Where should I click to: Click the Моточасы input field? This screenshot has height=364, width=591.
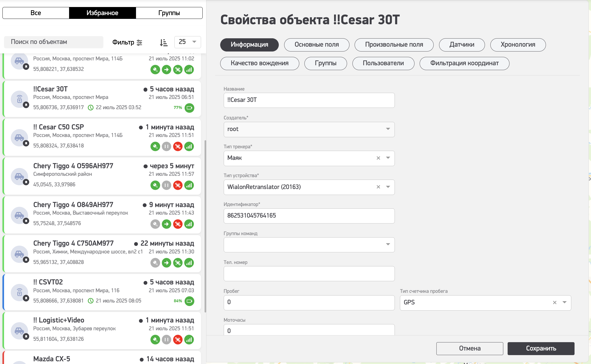pos(309,330)
